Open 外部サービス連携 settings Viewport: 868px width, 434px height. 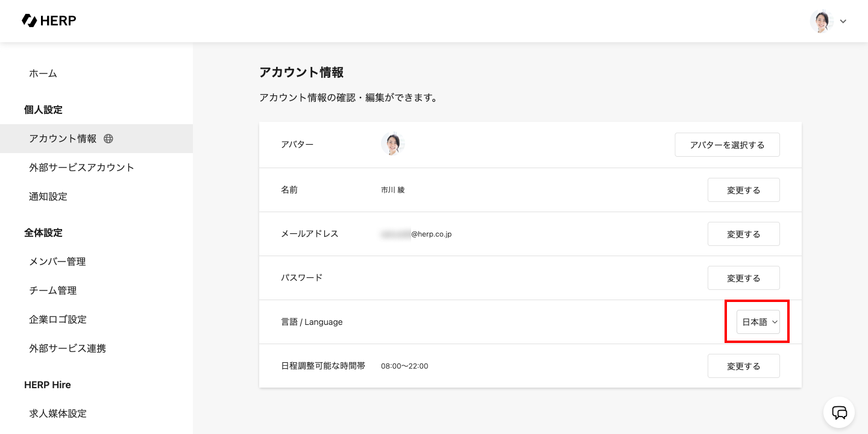point(68,348)
